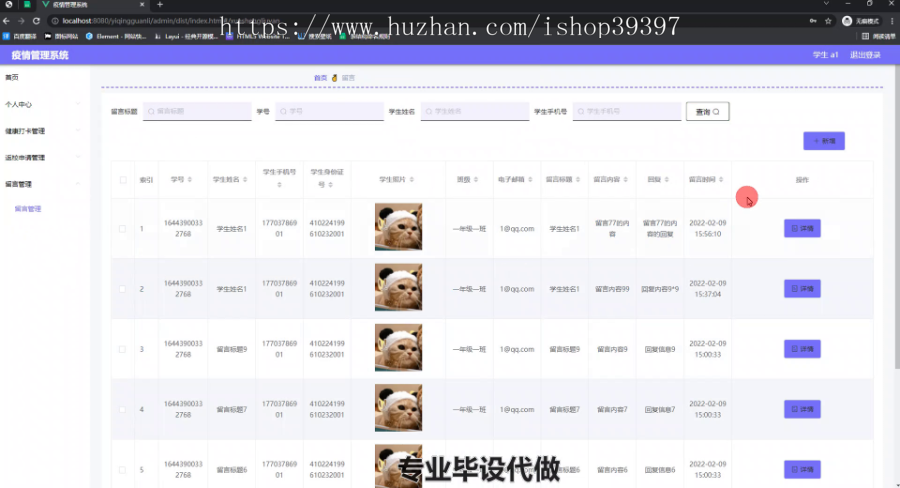Click the browser forward arrow
This screenshot has height=488, width=900.
coord(21,21)
